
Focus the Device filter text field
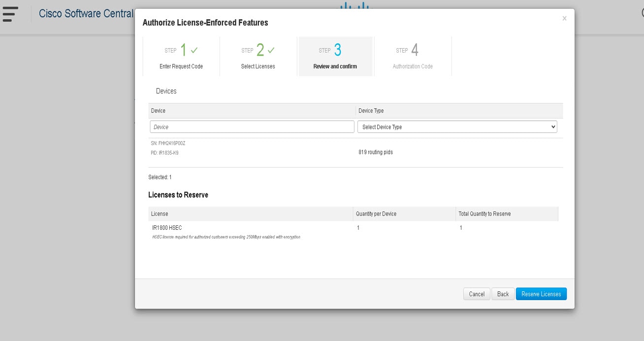(x=252, y=127)
